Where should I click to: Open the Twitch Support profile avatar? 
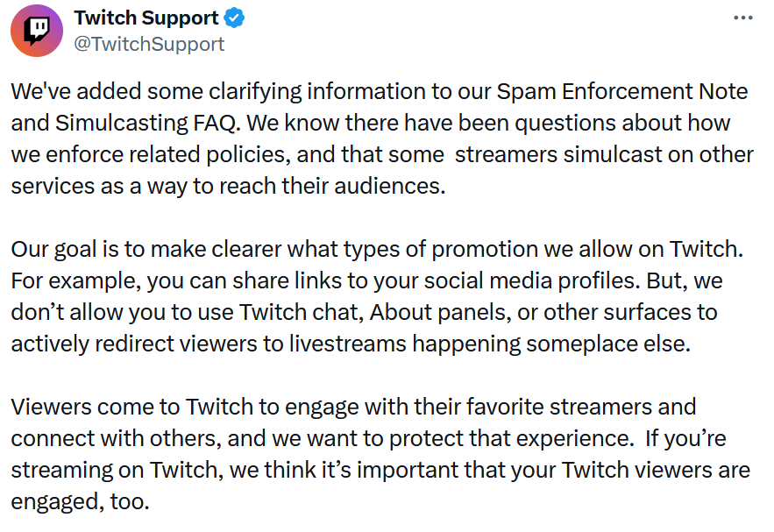[37, 31]
